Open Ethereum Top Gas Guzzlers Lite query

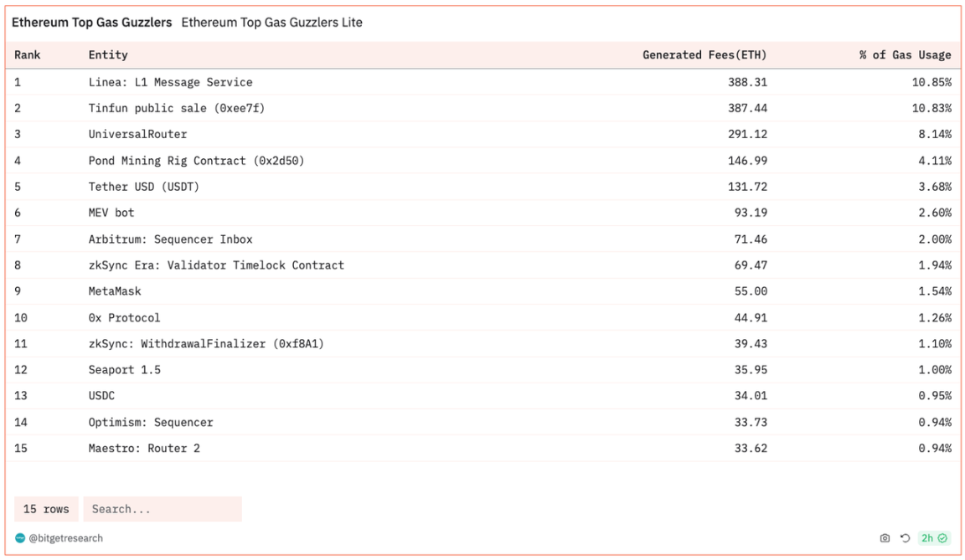coord(271,23)
